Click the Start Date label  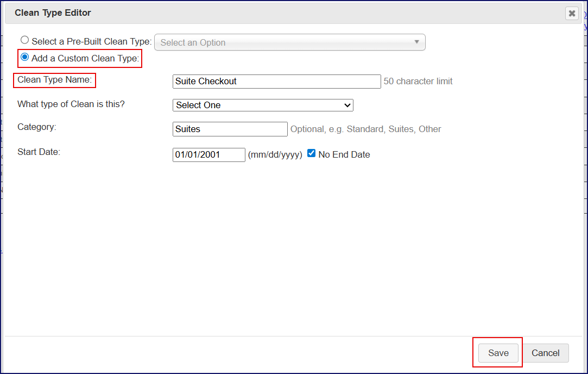pyautogui.click(x=39, y=152)
